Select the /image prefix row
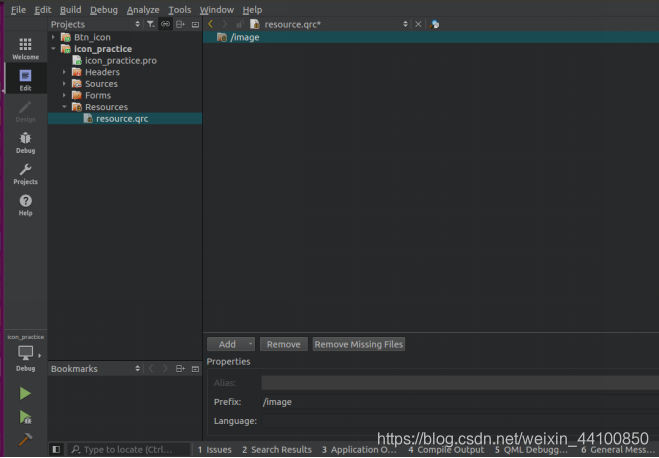Image resolution: width=659 pixels, height=458 pixels. coord(431,37)
